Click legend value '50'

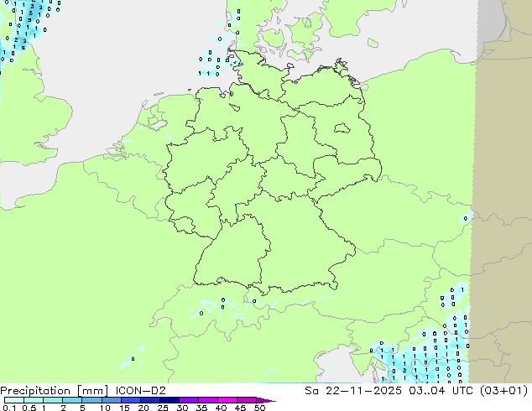click(259, 408)
